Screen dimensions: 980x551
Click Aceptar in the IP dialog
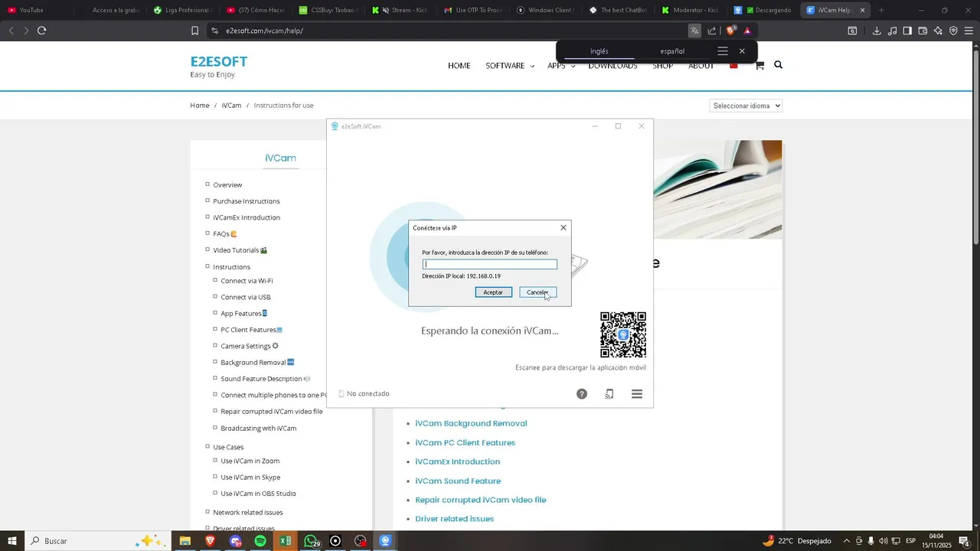494,292
